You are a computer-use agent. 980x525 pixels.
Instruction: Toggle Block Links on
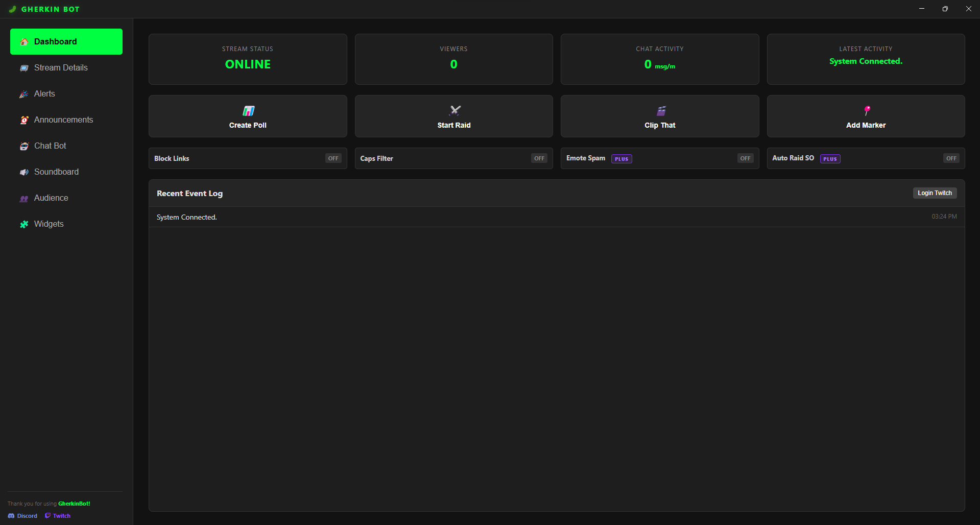pos(332,158)
